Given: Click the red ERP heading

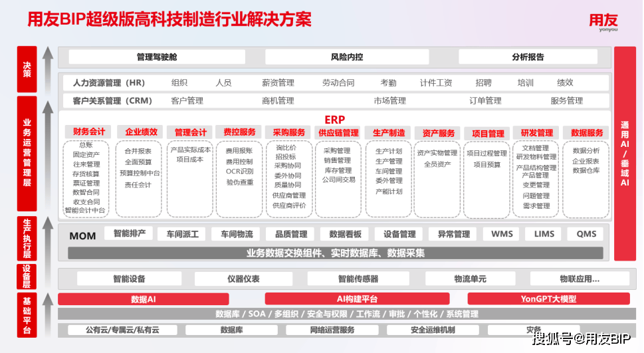Looking at the screenshot, I should [335, 120].
